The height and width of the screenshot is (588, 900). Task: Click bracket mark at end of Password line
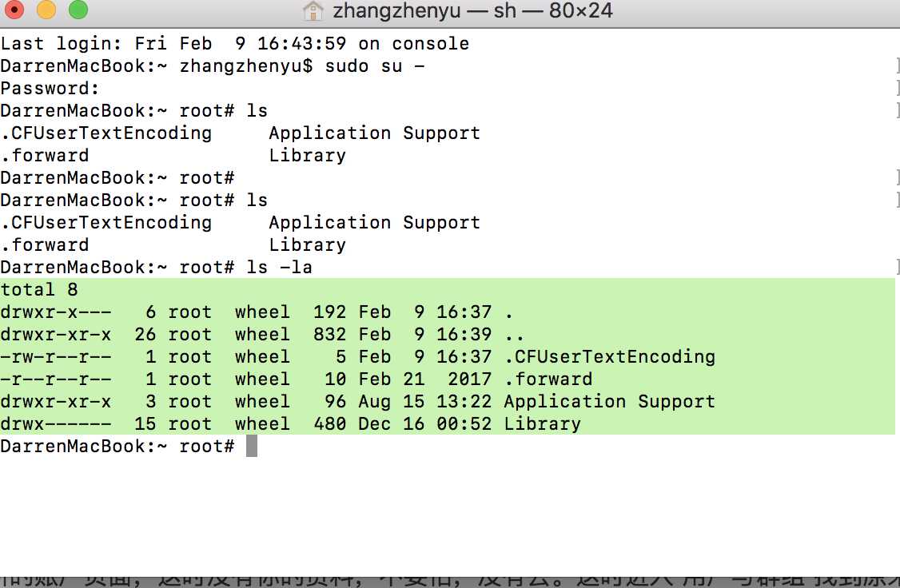896,88
